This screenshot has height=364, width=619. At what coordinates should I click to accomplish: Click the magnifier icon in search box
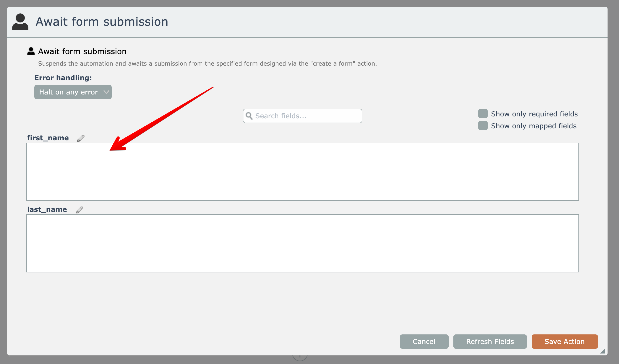pyautogui.click(x=249, y=116)
